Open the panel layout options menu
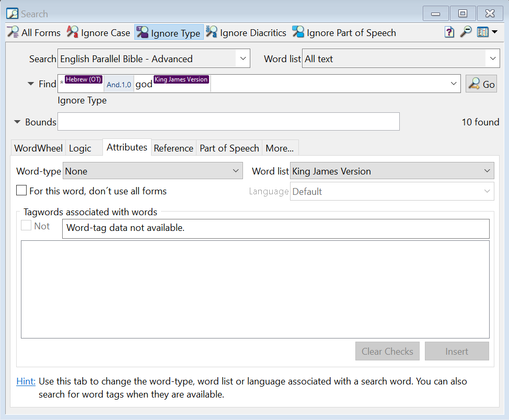This screenshot has width=509, height=420. pyautogui.click(x=487, y=32)
